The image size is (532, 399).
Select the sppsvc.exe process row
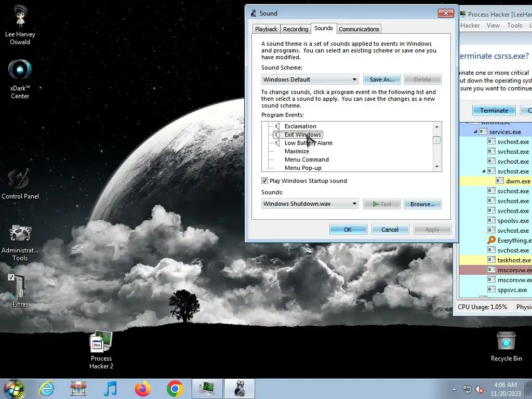496,290
